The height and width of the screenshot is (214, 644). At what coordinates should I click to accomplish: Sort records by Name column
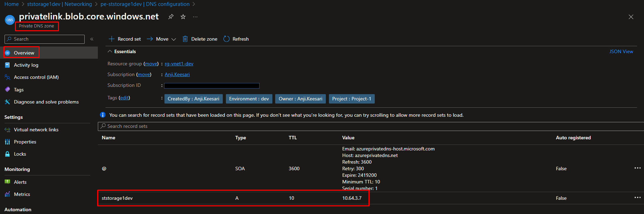[109, 138]
